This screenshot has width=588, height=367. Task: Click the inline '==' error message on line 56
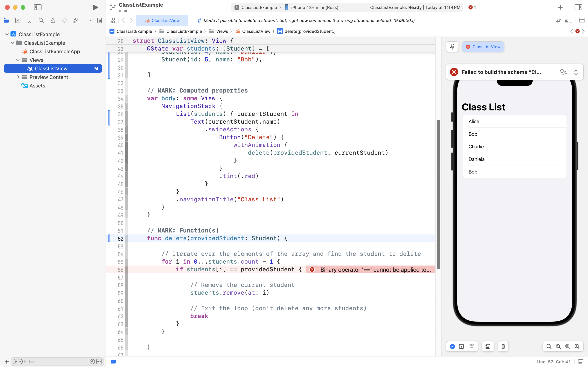tap(375, 270)
